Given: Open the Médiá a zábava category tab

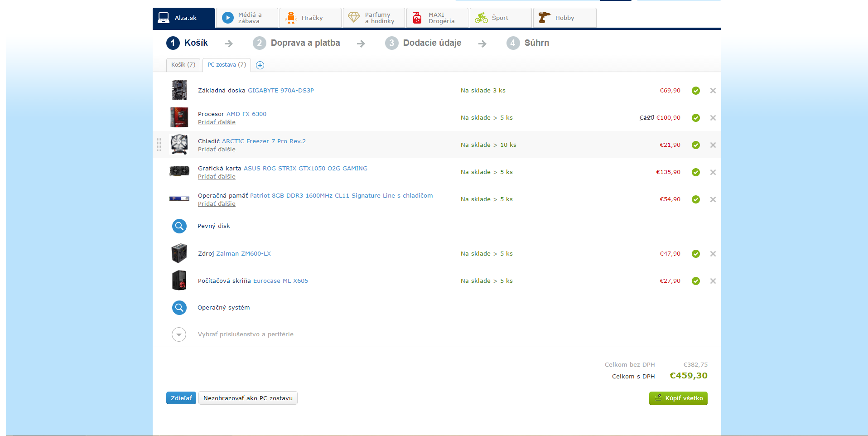Looking at the screenshot, I should pos(247,18).
